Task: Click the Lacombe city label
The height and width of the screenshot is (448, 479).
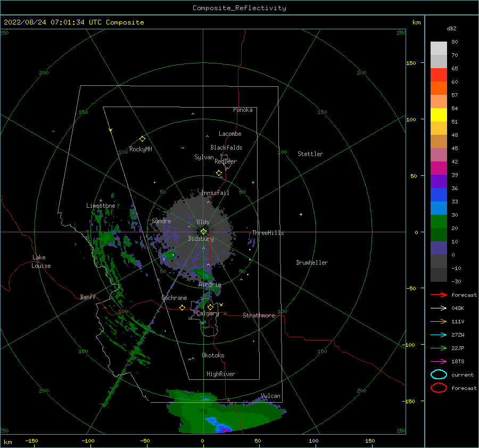Action: coord(230,134)
